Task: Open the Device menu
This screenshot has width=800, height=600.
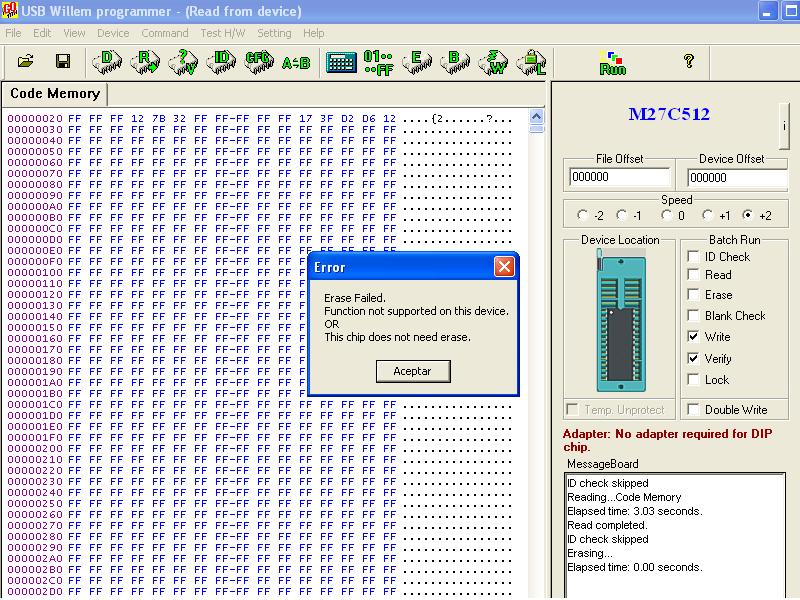Action: click(x=113, y=33)
